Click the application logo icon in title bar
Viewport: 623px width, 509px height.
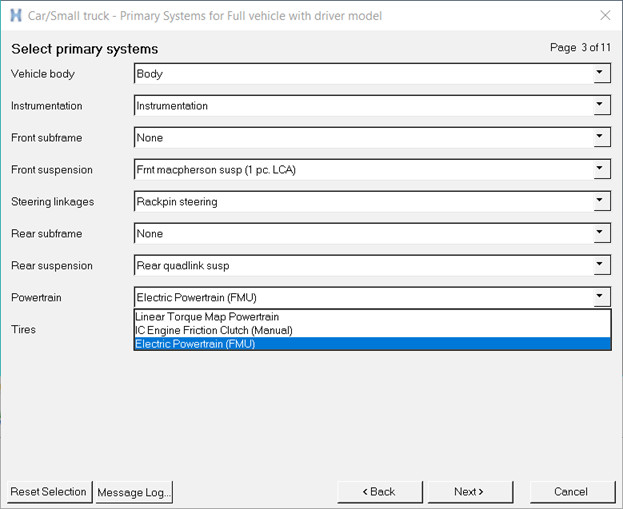click(x=15, y=16)
